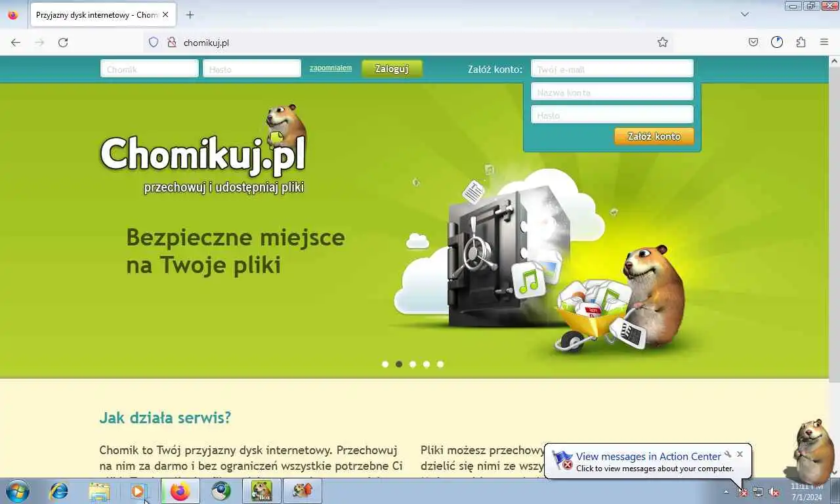Click the Twój e-mail field
The height and width of the screenshot is (504, 840).
coord(612,69)
